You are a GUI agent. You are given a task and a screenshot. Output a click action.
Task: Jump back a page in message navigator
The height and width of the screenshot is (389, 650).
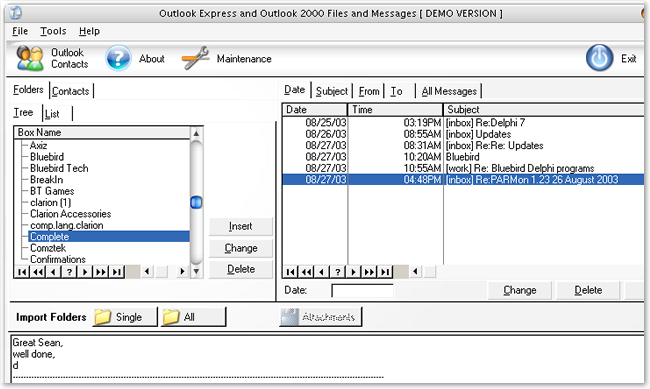(x=306, y=272)
